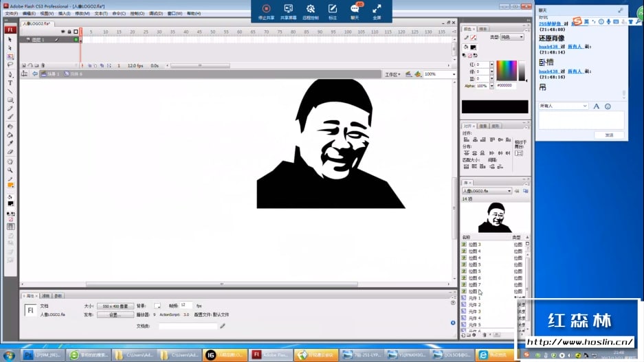The image size is (644, 362).
Task: Click the Send button in chat window
Action: coord(609,135)
